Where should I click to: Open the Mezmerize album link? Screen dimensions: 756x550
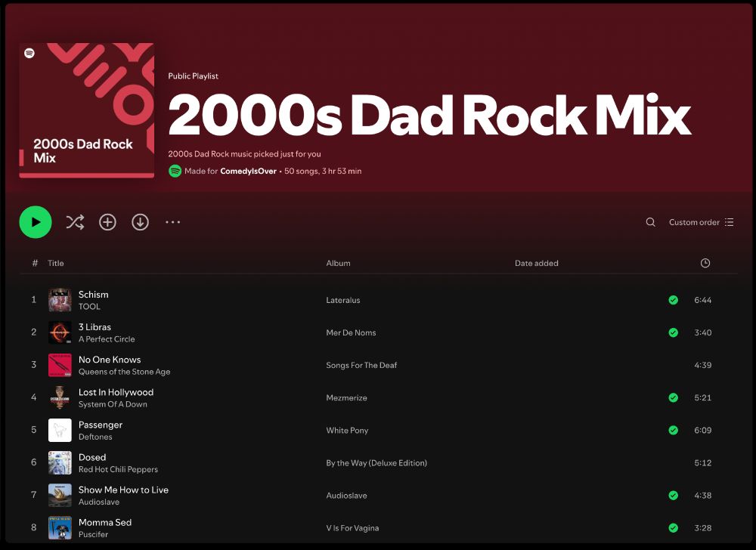coord(346,398)
